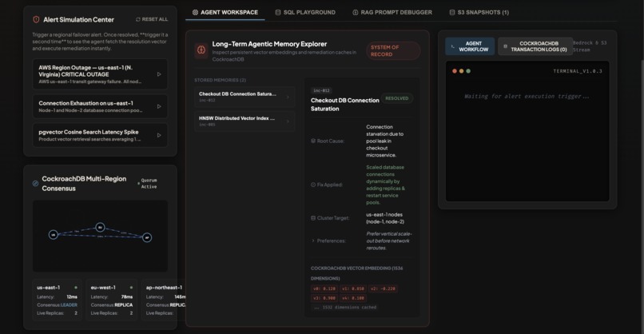Click the Alert Simulation Center shield icon

point(36,19)
